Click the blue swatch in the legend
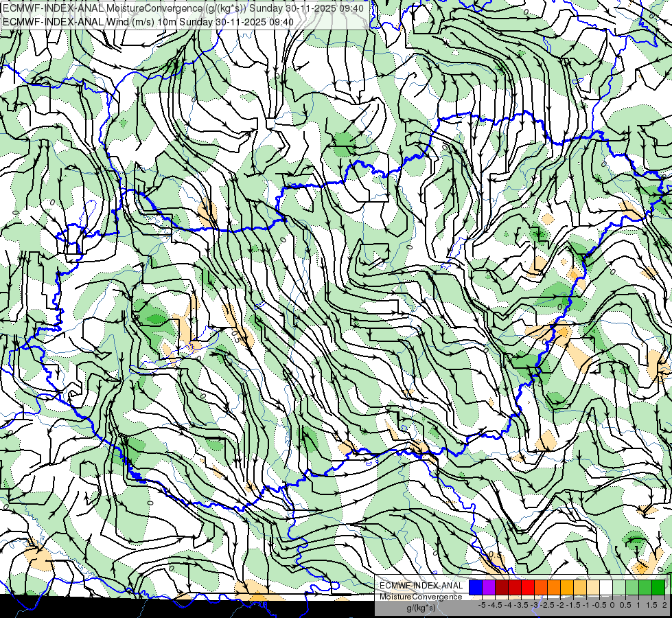Image resolution: width=672 pixels, height=618 pixels. [476, 588]
